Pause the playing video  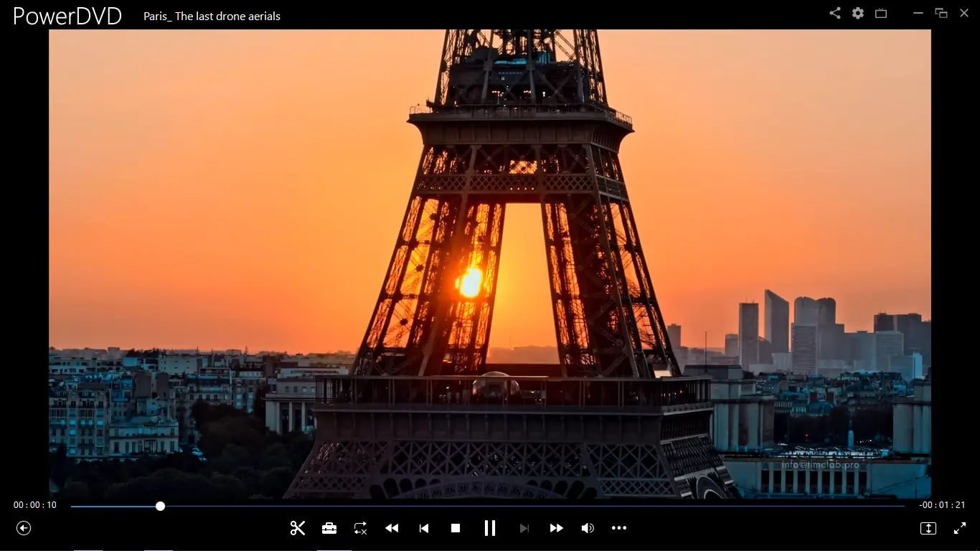490,528
